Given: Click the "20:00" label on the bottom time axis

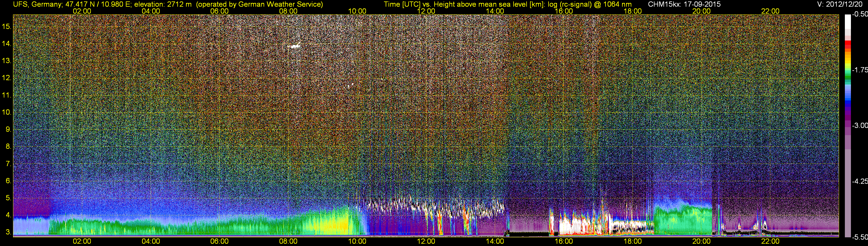Looking at the screenshot, I should pyautogui.click(x=702, y=241).
